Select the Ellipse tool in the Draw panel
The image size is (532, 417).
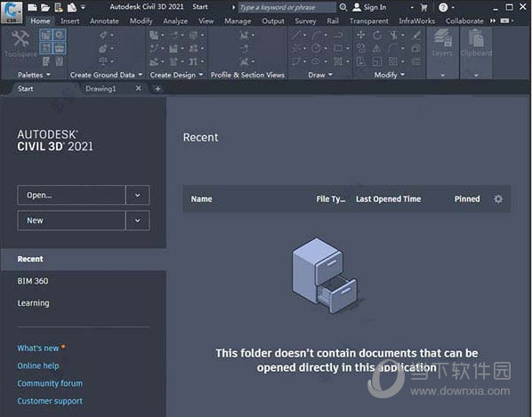click(316, 61)
